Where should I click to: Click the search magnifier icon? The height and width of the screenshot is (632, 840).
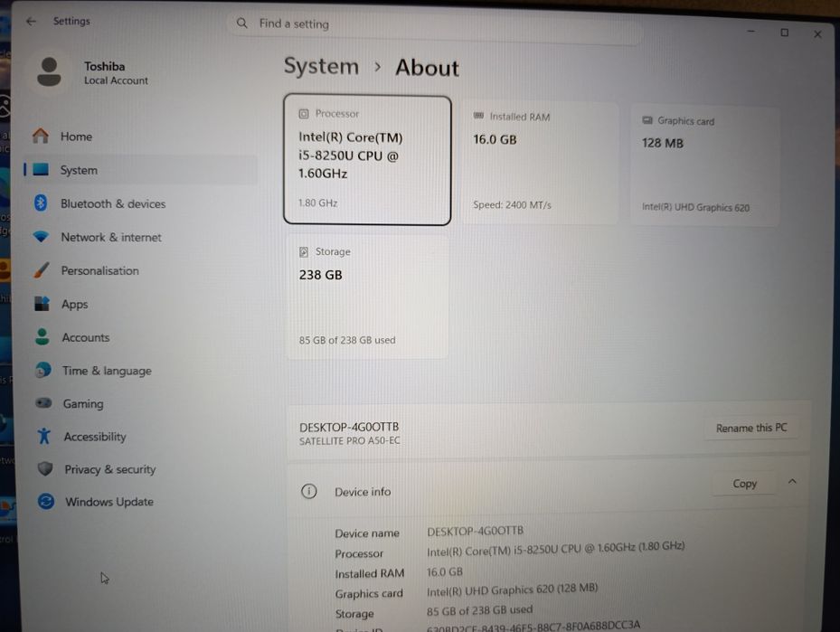click(242, 23)
